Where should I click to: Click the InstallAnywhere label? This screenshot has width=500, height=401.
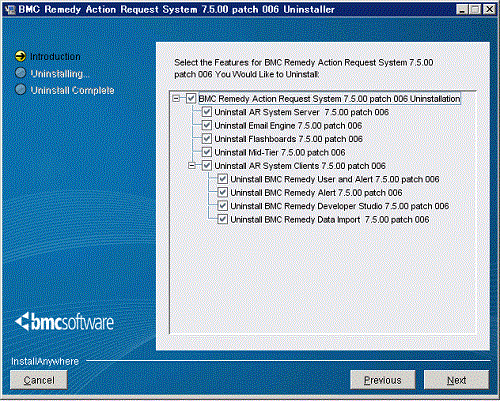pos(45,361)
